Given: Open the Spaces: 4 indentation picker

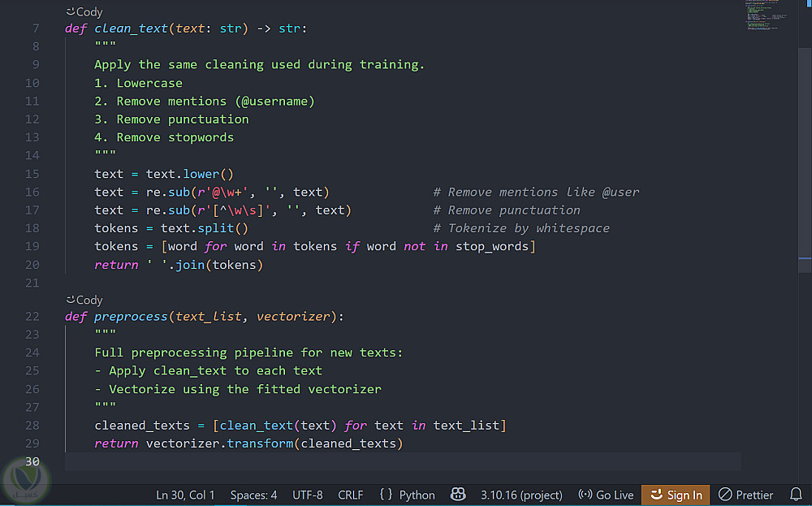Looking at the screenshot, I should pos(253,495).
